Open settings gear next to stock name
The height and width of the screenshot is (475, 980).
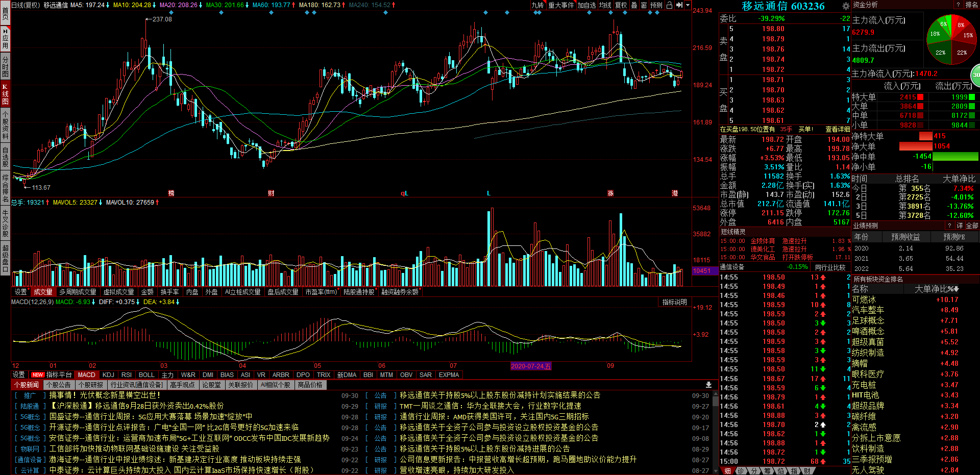point(846,6)
